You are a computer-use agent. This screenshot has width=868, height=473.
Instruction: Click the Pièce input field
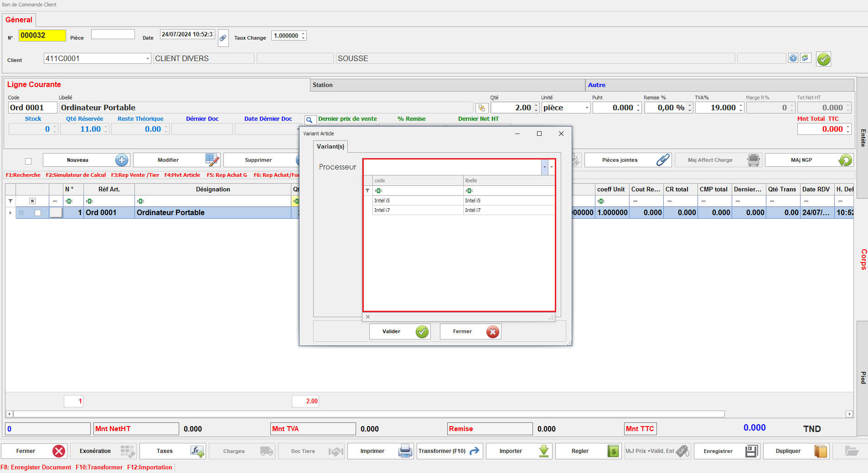point(113,34)
